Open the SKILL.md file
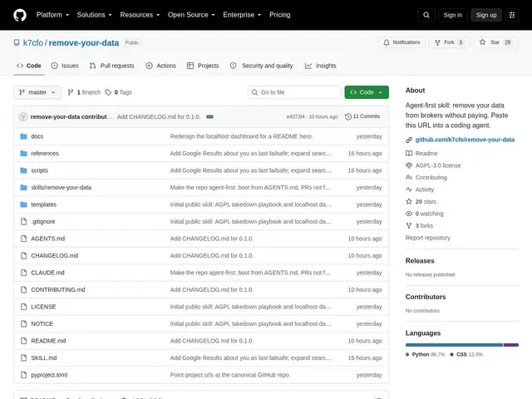Image resolution: width=532 pixels, height=399 pixels. (x=44, y=358)
